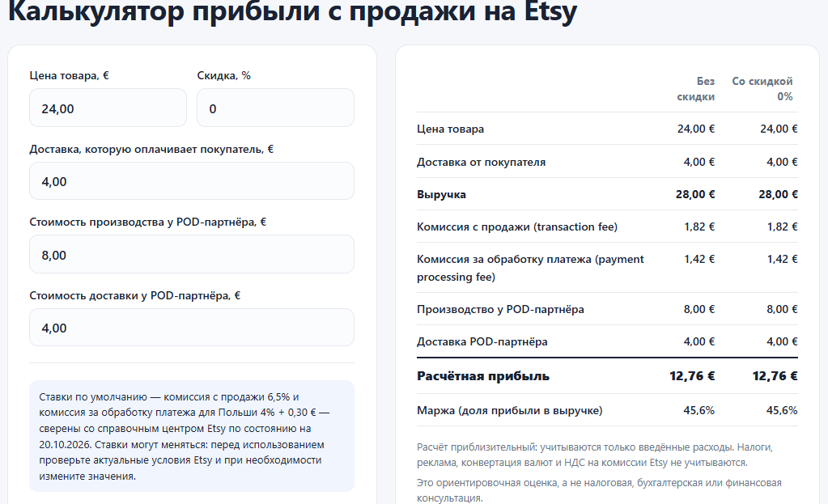Click the 'Скидка, %' label
Screen dimensions: 828x504
[x=224, y=75]
